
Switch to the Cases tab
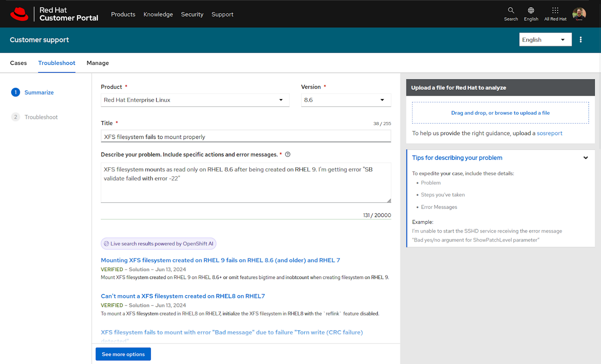[x=18, y=63]
